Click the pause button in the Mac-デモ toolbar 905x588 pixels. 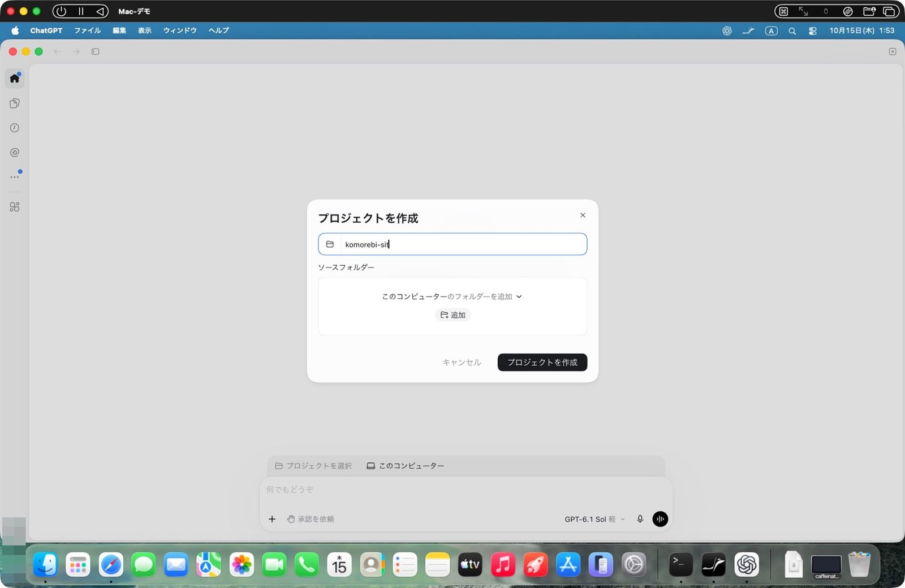click(x=81, y=11)
